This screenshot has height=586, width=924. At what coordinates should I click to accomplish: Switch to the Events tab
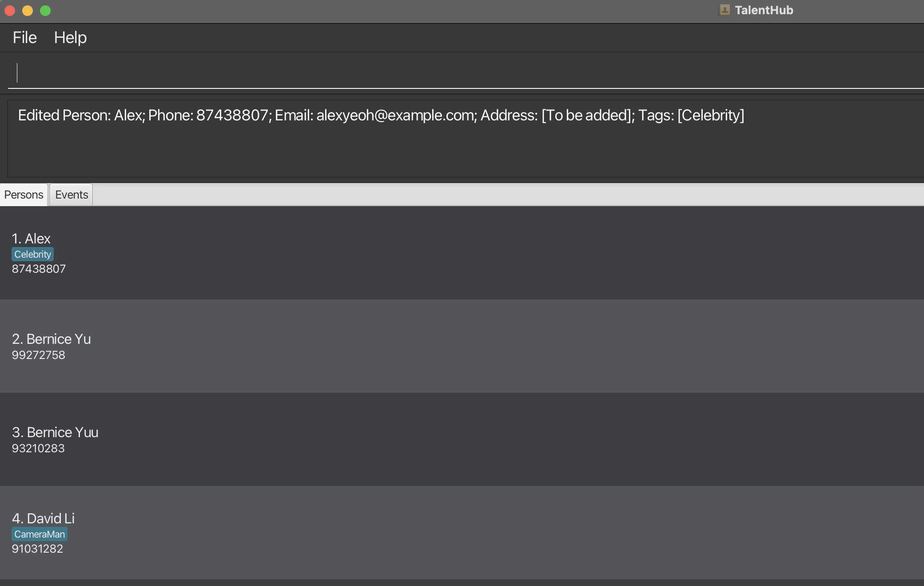[x=72, y=195]
